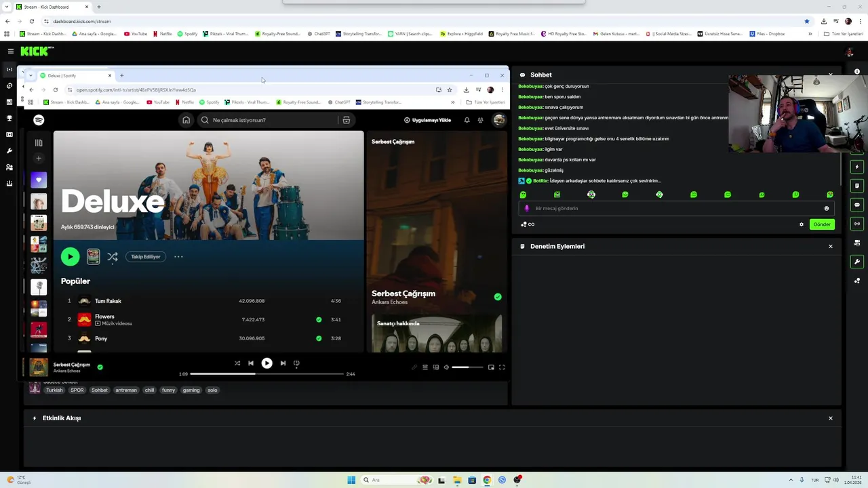Viewport: 868px width, 488px height.
Task: Open Spotify profile avatar
Action: point(499,120)
